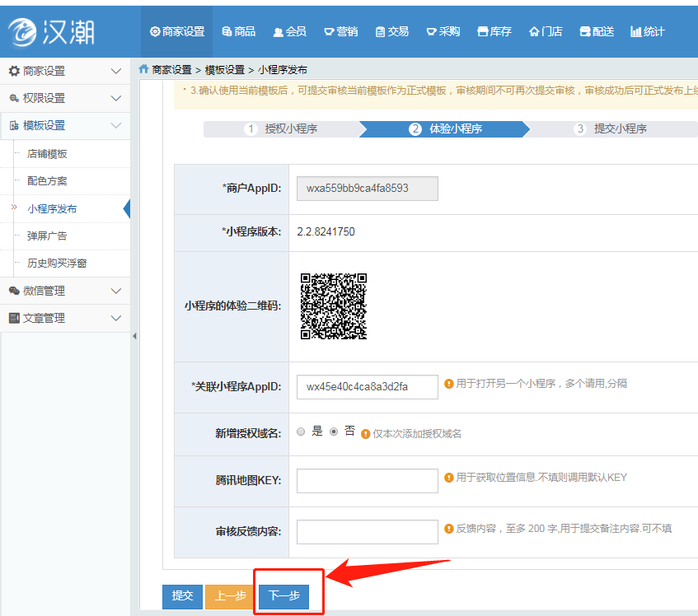Expand the 权限设置 sidebar chevron

click(x=116, y=98)
